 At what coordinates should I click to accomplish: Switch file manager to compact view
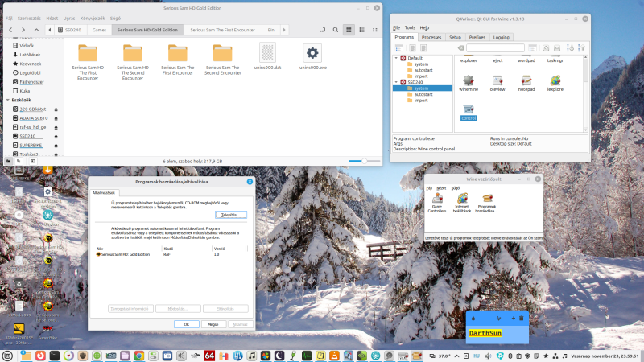pyautogui.click(x=375, y=30)
